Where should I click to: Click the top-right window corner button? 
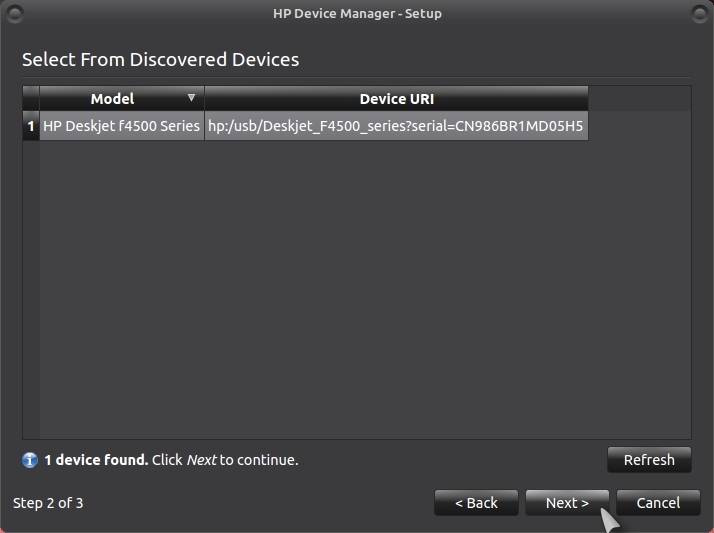click(x=699, y=14)
